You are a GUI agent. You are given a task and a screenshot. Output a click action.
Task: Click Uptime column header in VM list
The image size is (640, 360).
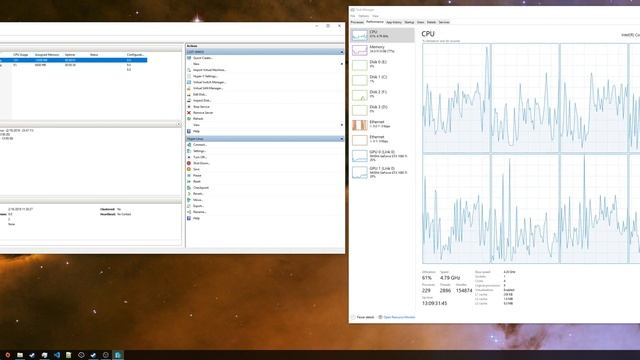(70, 55)
